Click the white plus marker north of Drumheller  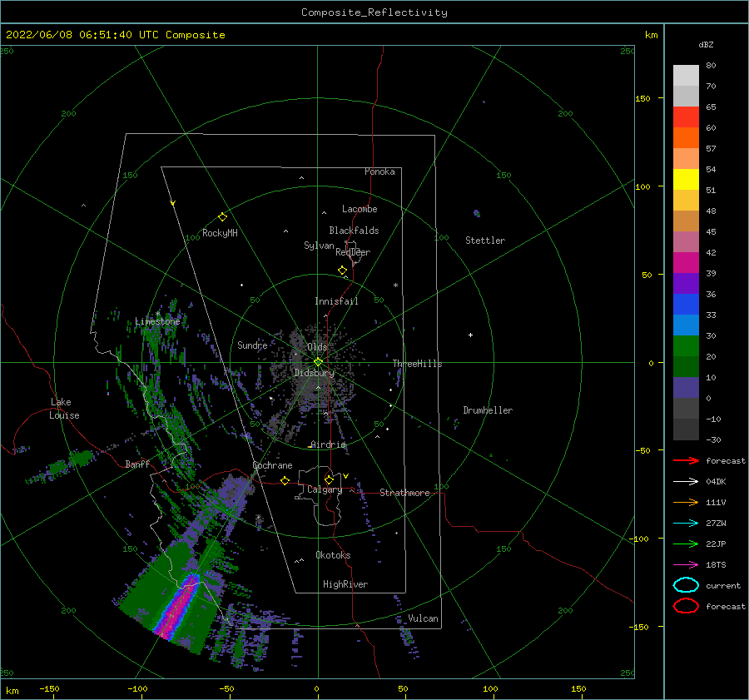click(470, 335)
